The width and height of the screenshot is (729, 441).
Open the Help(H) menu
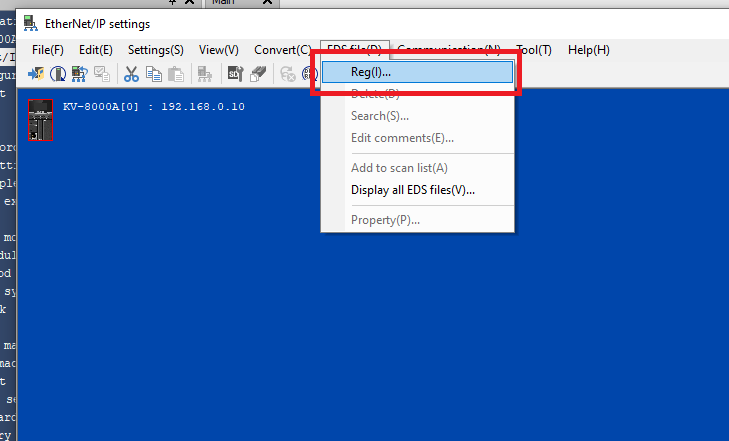point(588,49)
